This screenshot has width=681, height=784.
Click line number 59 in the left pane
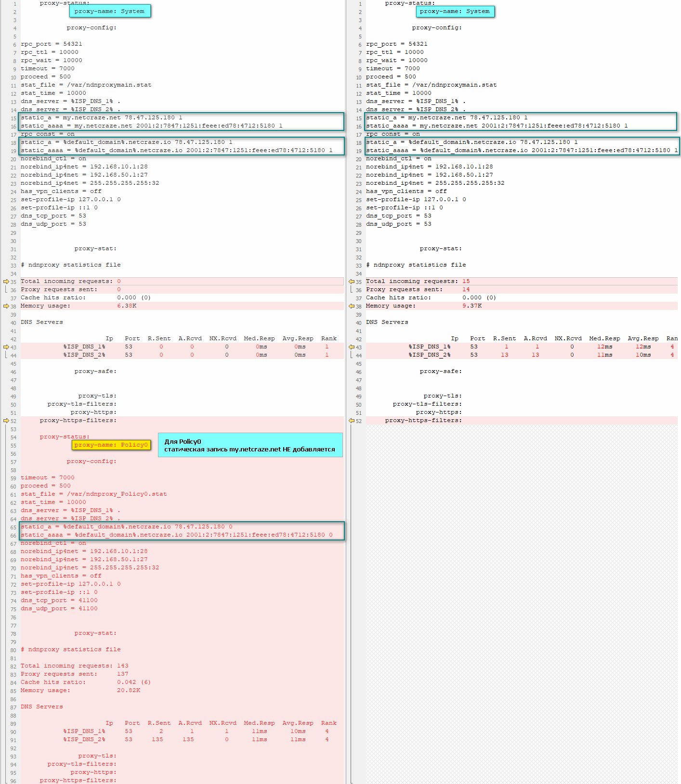[13, 478]
